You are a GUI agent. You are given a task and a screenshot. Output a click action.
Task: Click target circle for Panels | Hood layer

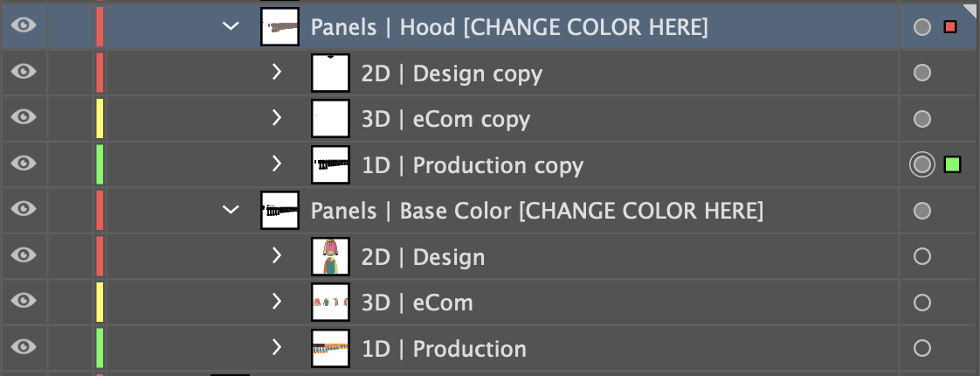tap(921, 27)
